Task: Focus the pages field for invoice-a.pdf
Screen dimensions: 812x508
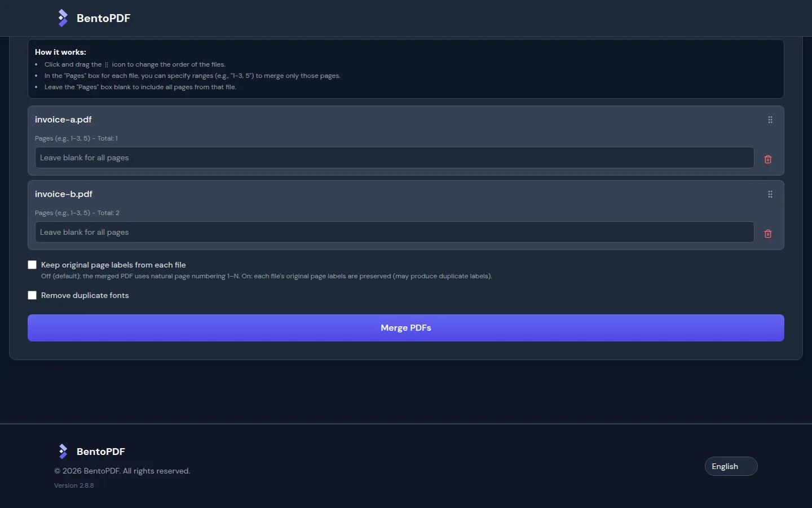Action: coord(395,157)
